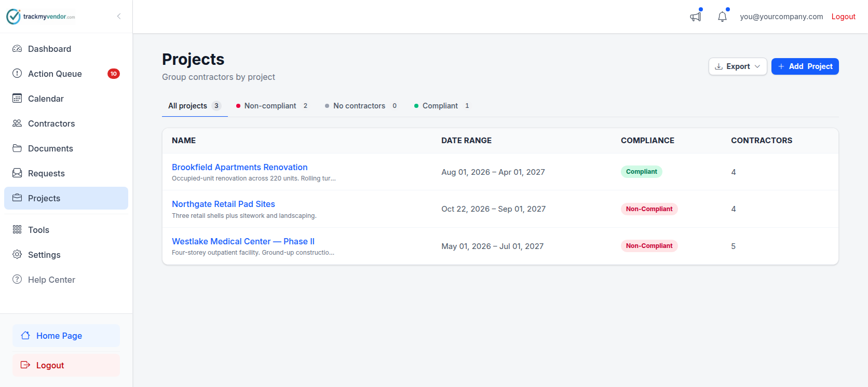Click the you@yourcompany.com account text
This screenshot has height=387, width=868.
781,17
